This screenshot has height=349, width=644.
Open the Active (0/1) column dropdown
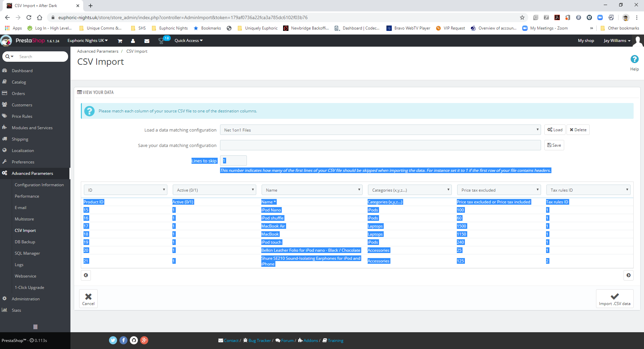click(x=214, y=190)
